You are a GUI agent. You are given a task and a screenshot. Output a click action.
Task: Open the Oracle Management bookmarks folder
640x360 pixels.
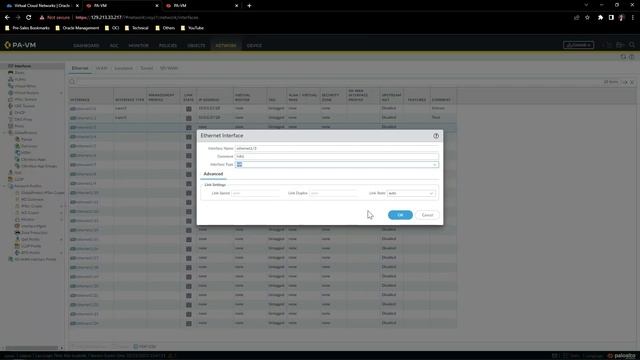pos(77,28)
